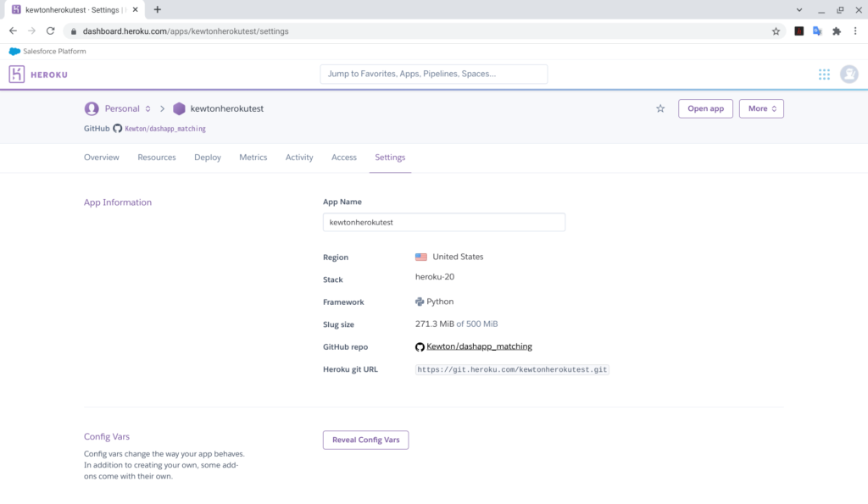Click the Heroku logo icon
This screenshot has height=504, width=868.
click(17, 75)
